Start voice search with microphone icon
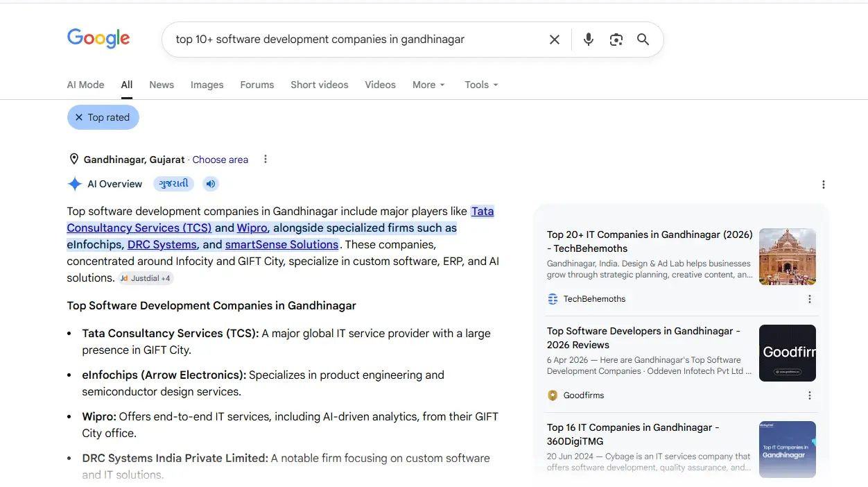The image size is (868, 487). 588,40
